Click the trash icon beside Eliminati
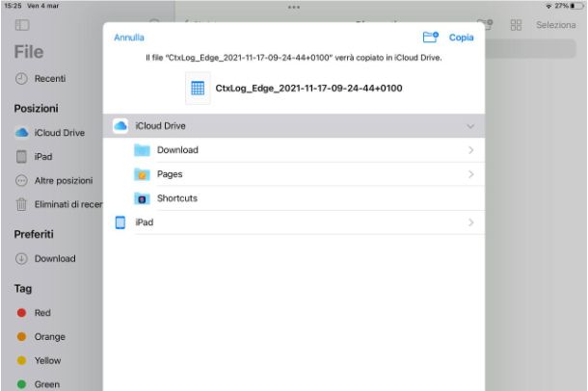The image size is (588, 391). (21, 204)
